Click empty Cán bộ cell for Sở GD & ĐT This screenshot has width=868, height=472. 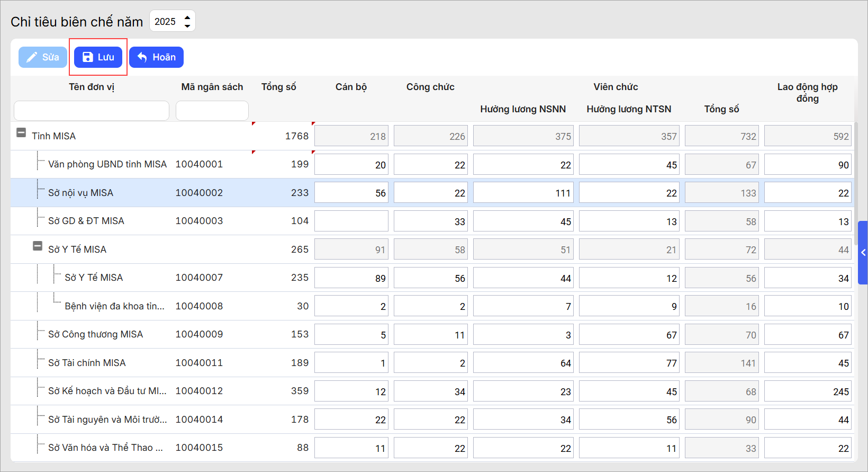[x=351, y=221]
